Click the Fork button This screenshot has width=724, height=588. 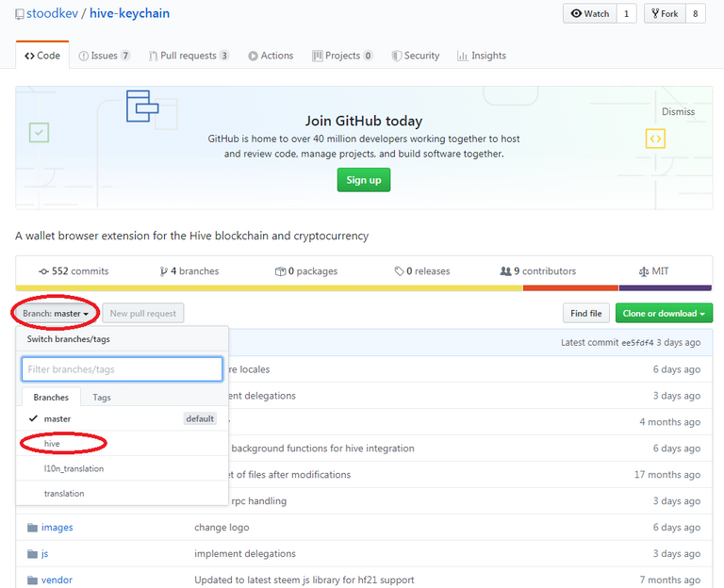[x=665, y=13]
